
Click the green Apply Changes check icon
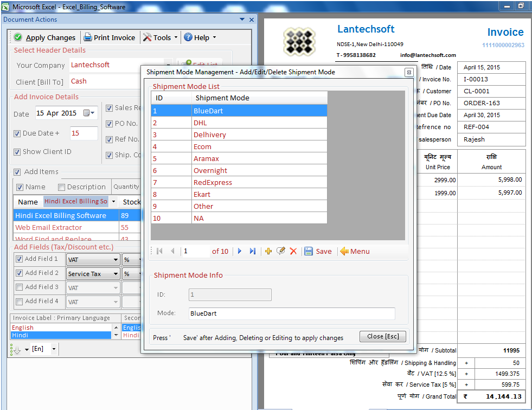tap(18, 37)
